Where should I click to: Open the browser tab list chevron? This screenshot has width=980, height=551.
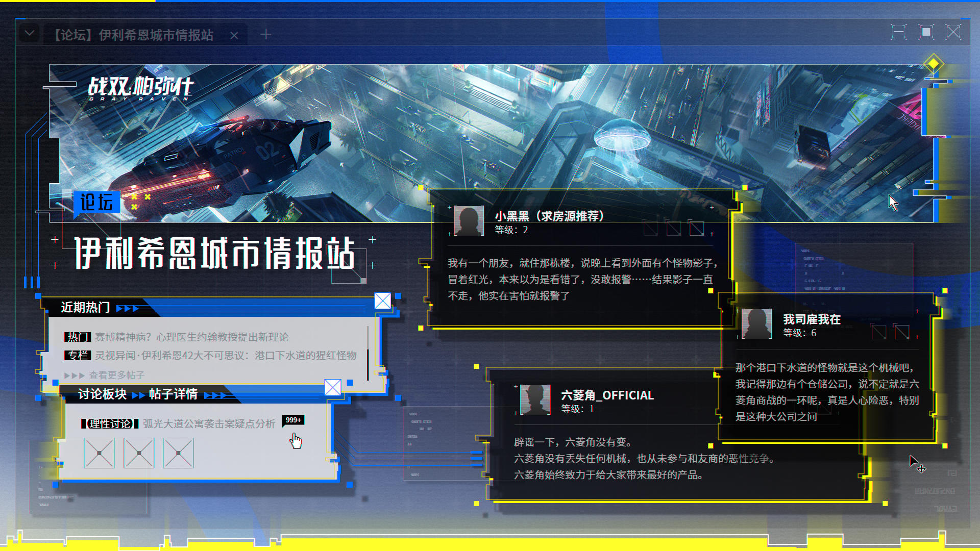(x=30, y=34)
